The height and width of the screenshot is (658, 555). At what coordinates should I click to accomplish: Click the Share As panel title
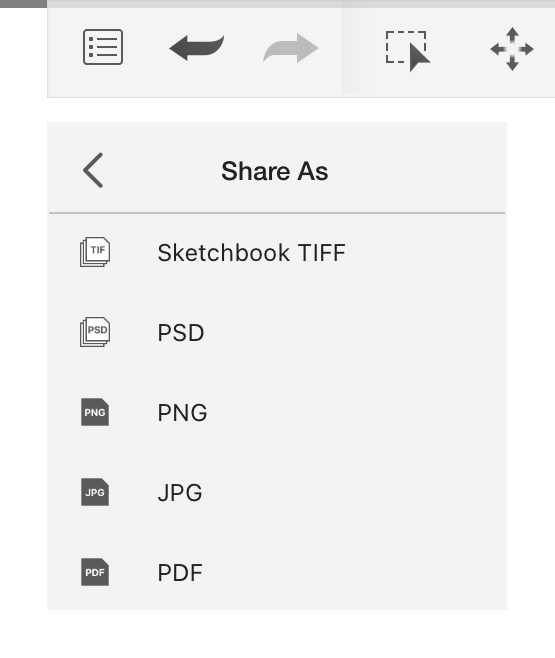tap(275, 171)
